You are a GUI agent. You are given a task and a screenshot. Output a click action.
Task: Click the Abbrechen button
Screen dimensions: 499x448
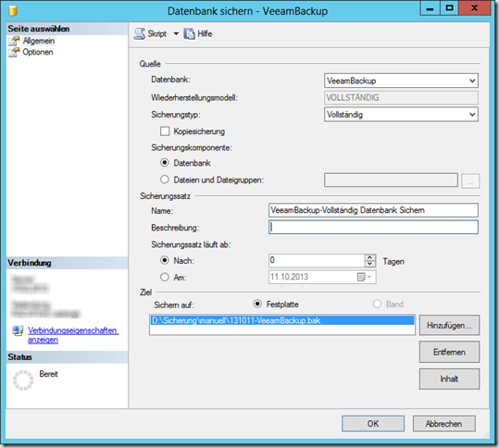[444, 424]
